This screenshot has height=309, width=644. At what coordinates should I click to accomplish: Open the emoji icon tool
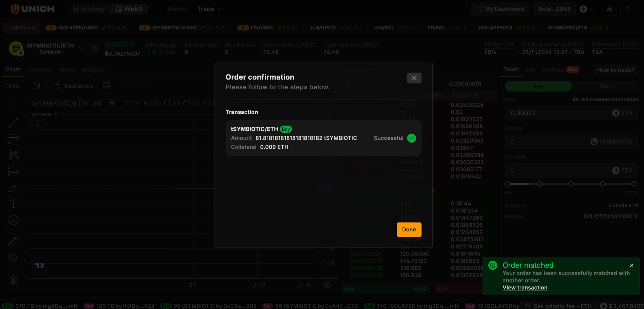(13, 220)
